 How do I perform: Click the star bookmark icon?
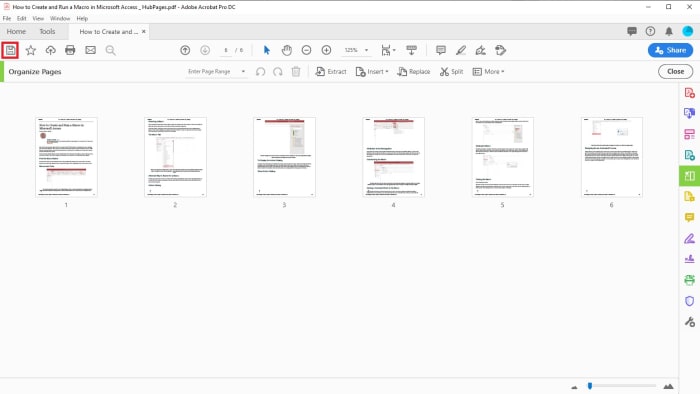[30, 50]
